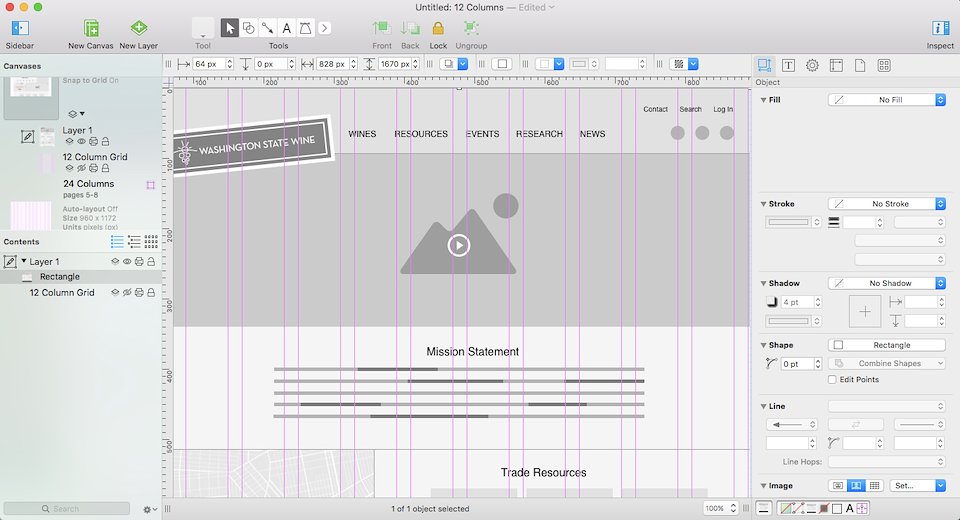Choose the Line connection tool
Screen dimensions: 960x520
click(x=267, y=28)
